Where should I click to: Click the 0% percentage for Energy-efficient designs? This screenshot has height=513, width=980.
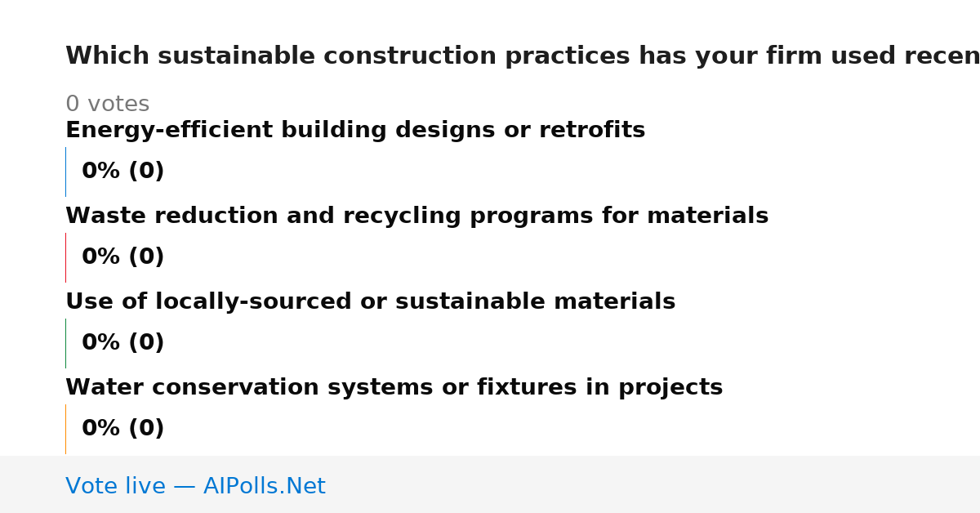click(x=100, y=172)
